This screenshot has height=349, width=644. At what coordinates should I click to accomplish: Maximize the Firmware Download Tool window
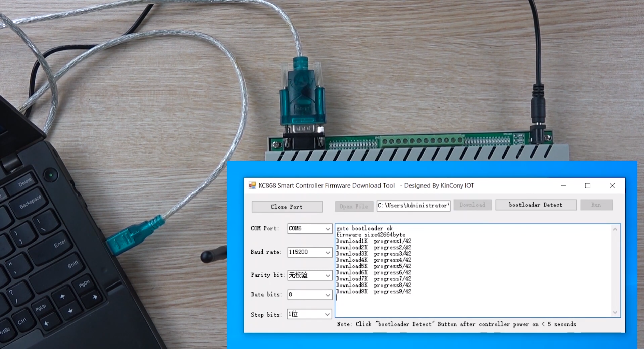point(588,186)
